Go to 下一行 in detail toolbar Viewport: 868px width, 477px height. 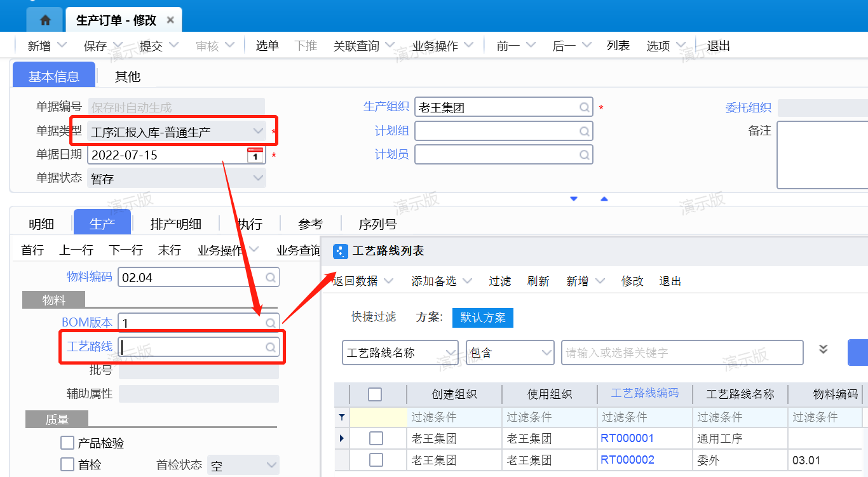[x=126, y=250]
